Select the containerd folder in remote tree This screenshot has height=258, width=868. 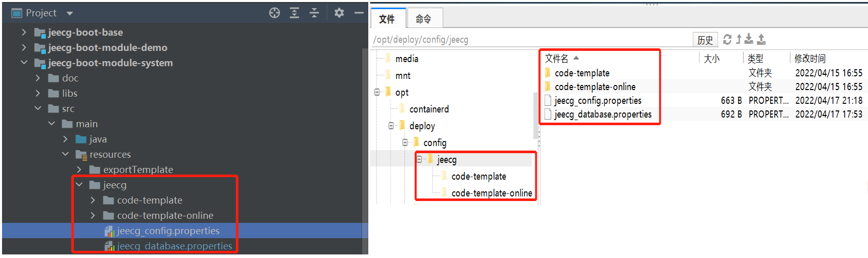point(429,109)
